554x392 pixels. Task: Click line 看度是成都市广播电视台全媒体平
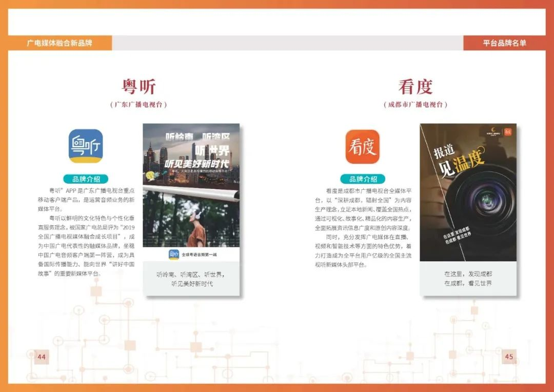pos(368,191)
